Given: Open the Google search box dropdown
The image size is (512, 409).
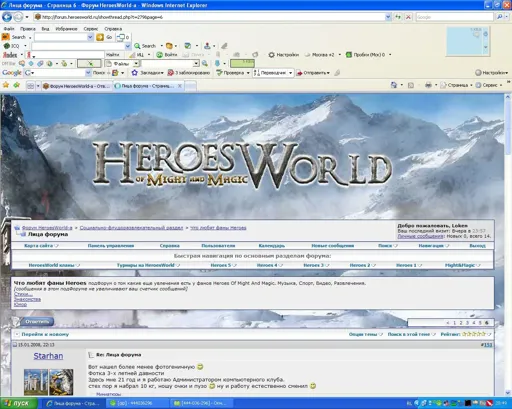Looking at the screenshot, I should 88,73.
